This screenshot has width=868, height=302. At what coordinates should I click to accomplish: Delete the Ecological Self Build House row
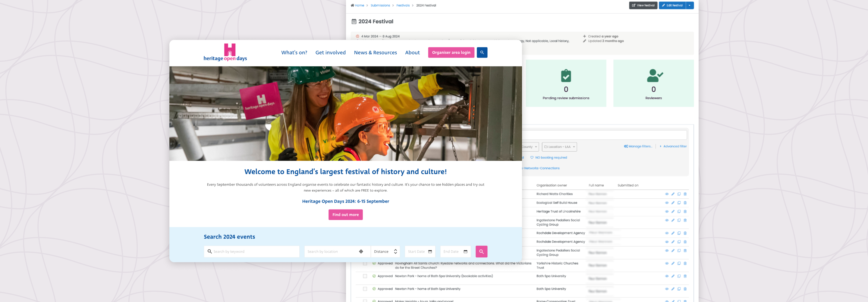pyautogui.click(x=685, y=203)
